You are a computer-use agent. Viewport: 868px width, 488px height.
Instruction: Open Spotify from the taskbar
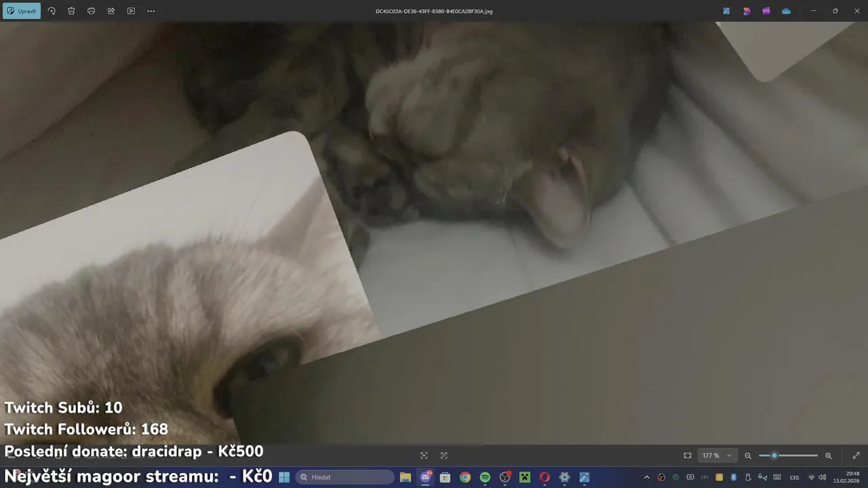pyautogui.click(x=485, y=477)
